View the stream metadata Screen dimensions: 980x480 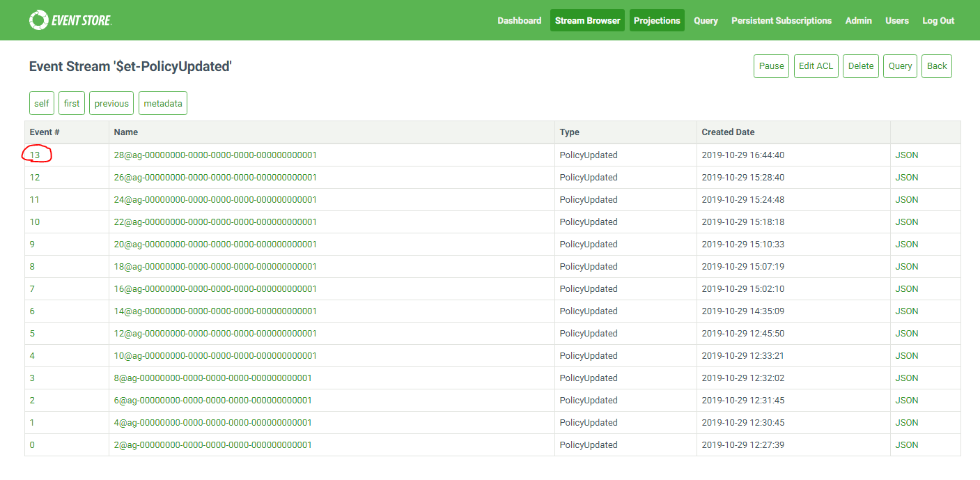[162, 102]
